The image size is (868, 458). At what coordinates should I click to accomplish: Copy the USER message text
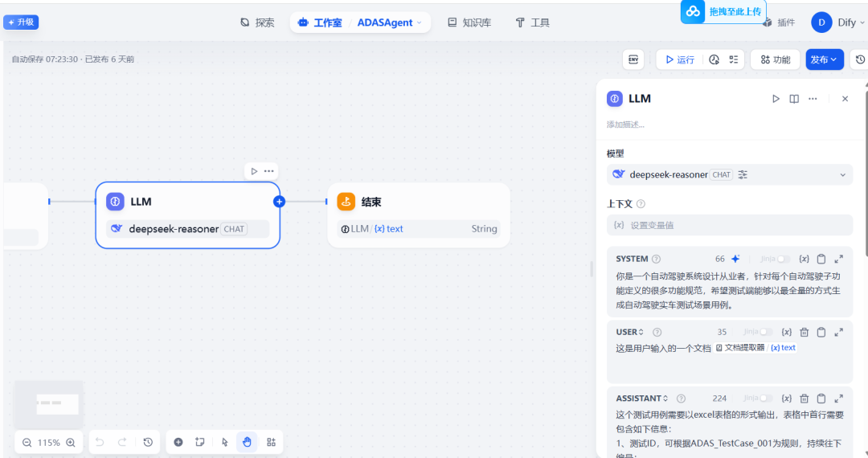pyautogui.click(x=821, y=333)
